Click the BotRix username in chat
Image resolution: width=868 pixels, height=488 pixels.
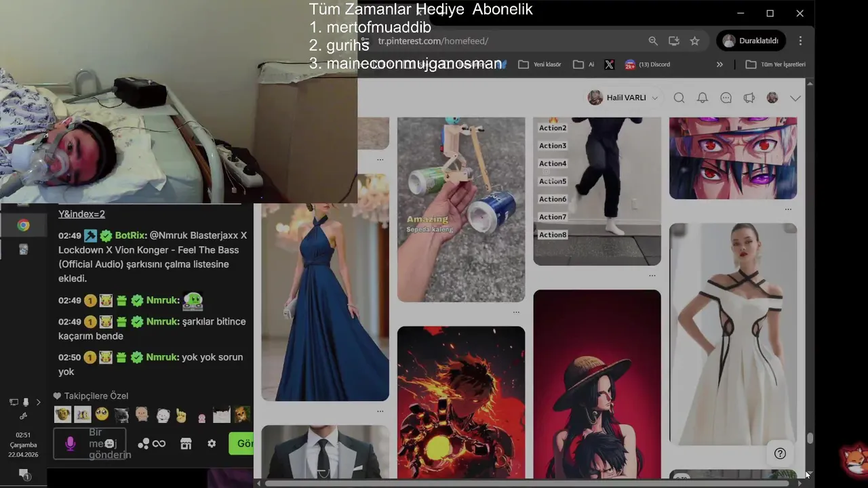pyautogui.click(x=130, y=236)
